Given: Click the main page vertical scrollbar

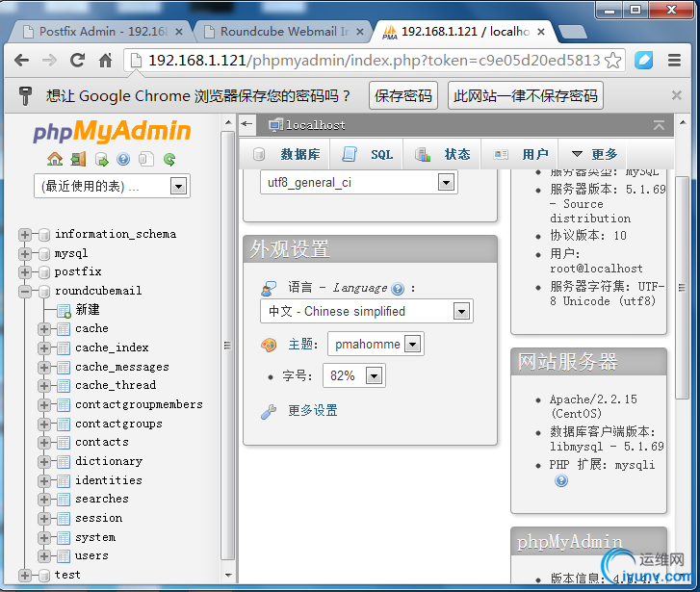Looking at the screenshot, I should pyautogui.click(x=682, y=287).
